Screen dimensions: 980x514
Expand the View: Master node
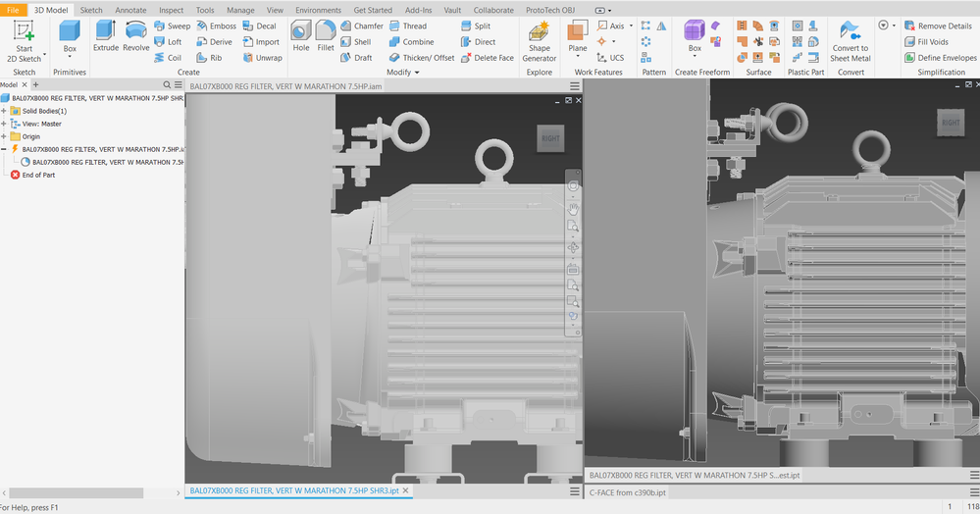[x=4, y=124]
